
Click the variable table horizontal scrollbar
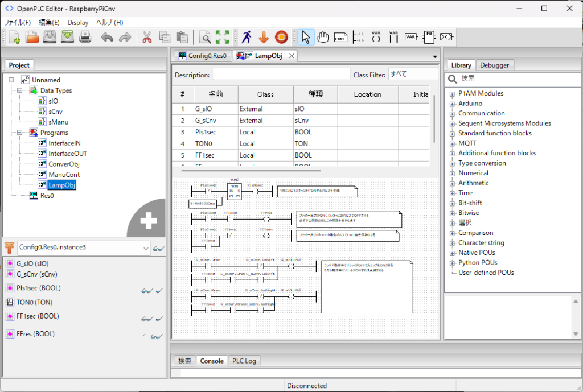(x=251, y=171)
